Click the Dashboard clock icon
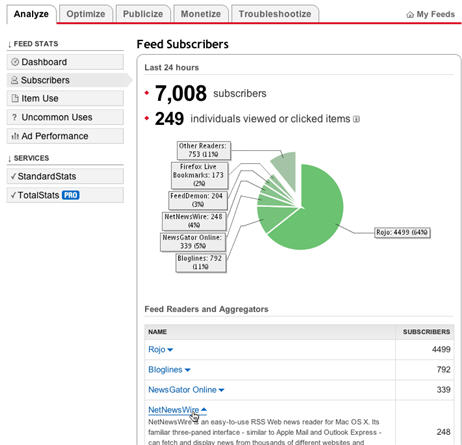Image resolution: width=462 pixels, height=445 pixels. click(x=15, y=62)
